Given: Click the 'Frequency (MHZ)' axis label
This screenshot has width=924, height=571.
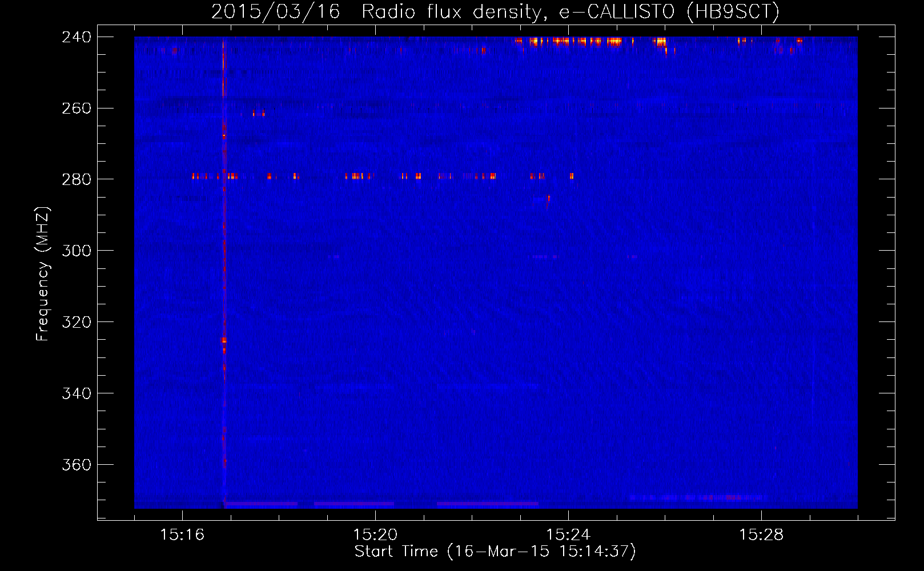Looking at the screenshot, I should click(x=43, y=274).
